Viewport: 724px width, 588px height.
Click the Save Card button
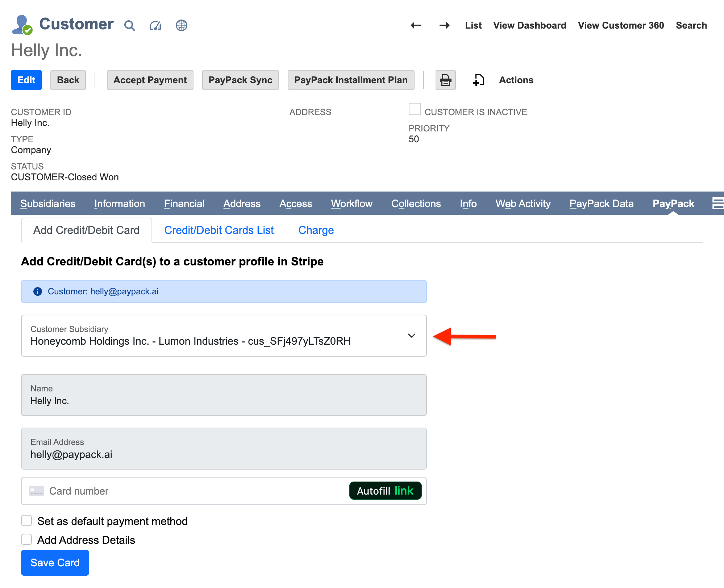[x=55, y=563]
